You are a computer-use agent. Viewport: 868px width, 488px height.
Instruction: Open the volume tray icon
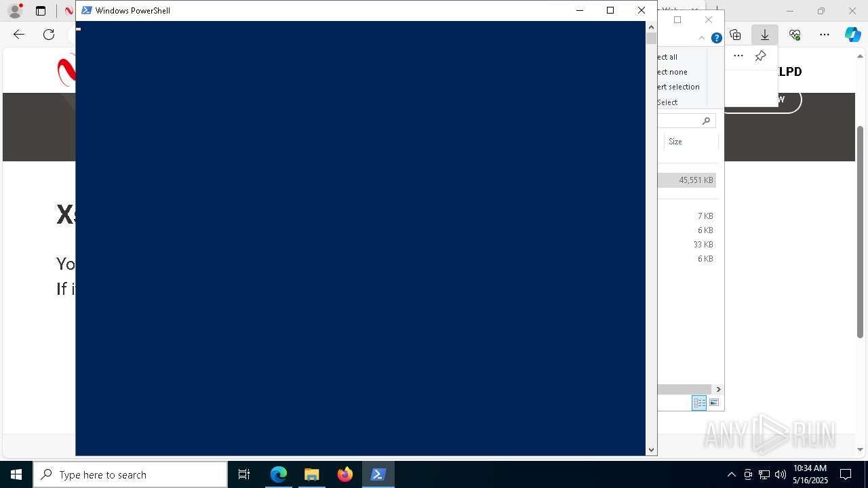tap(780, 474)
